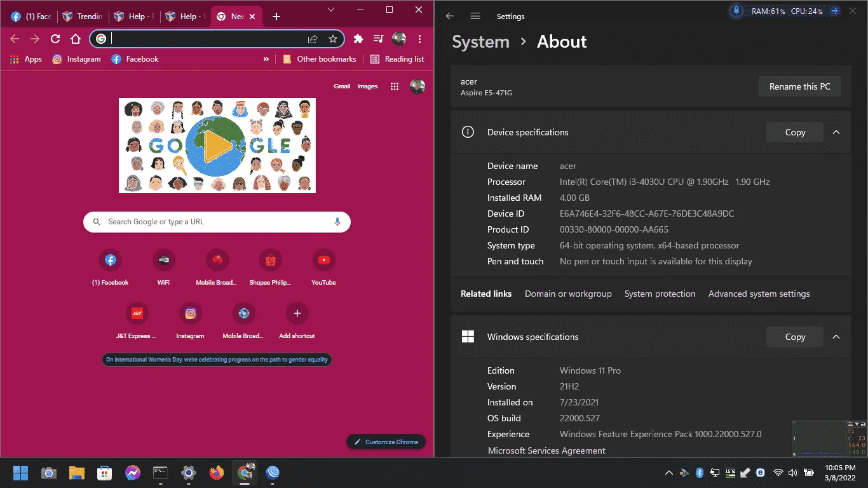
Task: Collapse the Windows specifications section
Action: [836, 337]
